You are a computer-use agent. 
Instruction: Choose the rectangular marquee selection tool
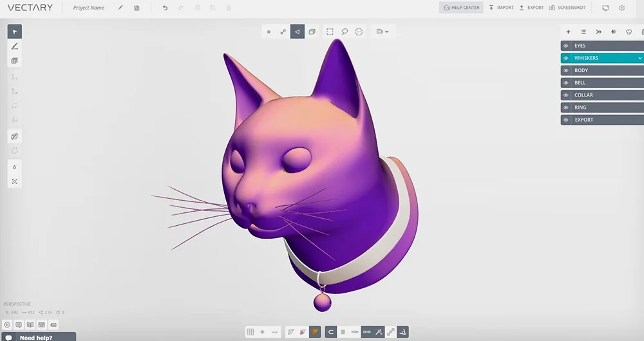coord(330,32)
